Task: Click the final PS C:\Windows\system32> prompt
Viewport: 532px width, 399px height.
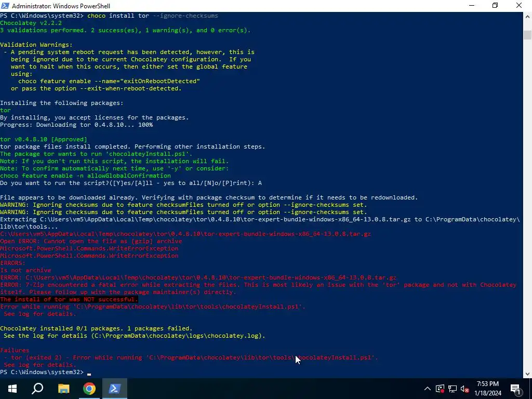Action: [42, 372]
